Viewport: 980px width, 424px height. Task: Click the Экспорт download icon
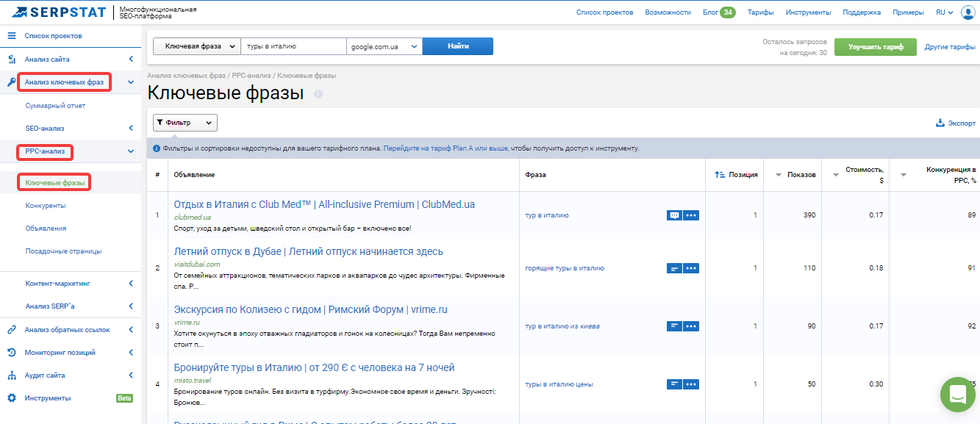tap(940, 123)
